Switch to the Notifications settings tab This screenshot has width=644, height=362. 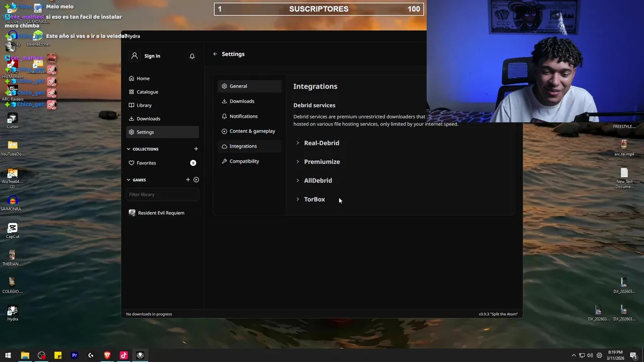point(250,116)
